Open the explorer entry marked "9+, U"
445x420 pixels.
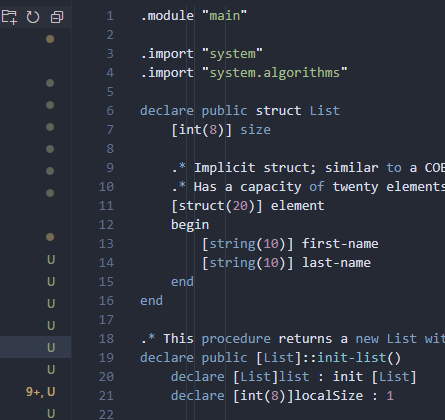pos(40,392)
